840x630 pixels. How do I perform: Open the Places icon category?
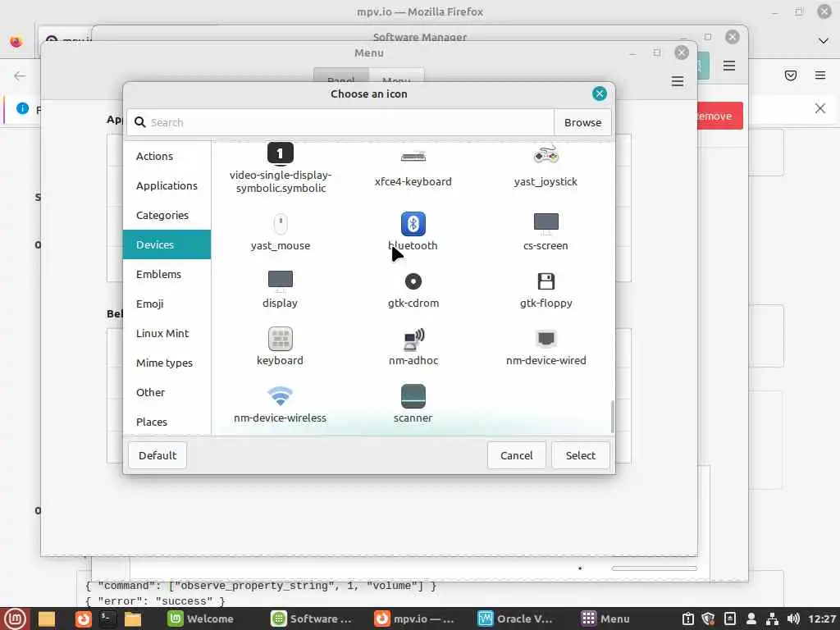pos(167,422)
